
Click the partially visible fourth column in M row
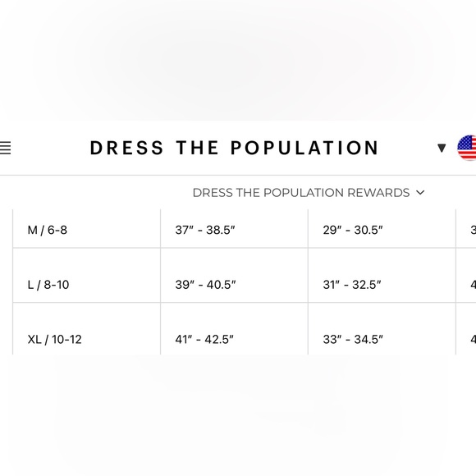(466, 229)
